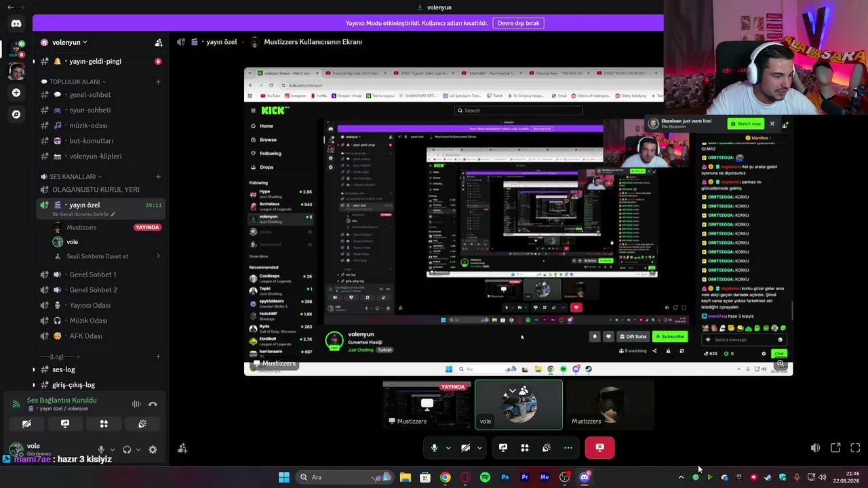Open the genel-sohbet text channel

(99, 95)
